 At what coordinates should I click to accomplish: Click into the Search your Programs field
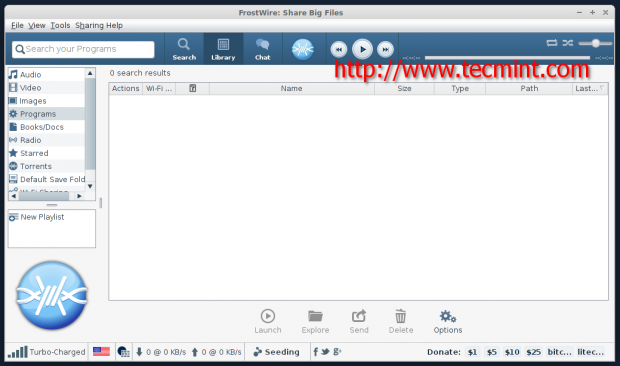click(x=83, y=49)
